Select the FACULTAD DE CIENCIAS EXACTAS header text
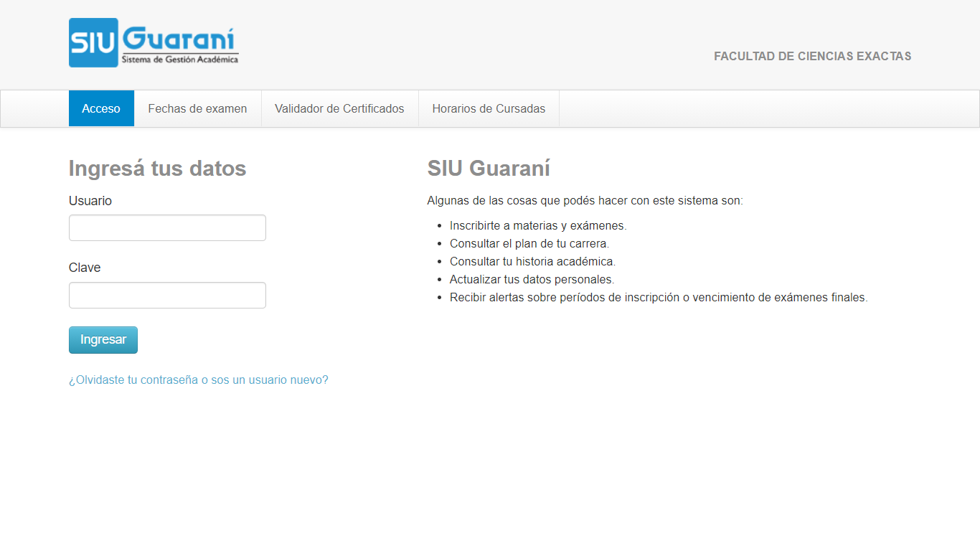 pyautogui.click(x=813, y=56)
